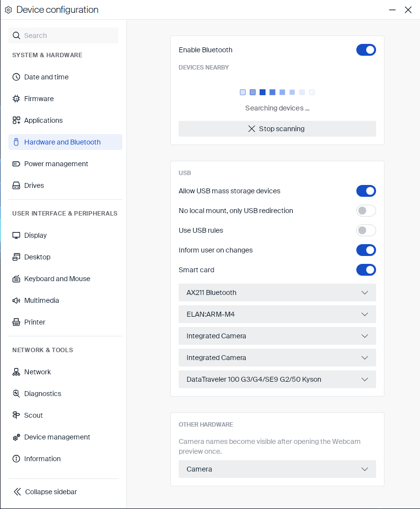Go to the Firmware section
The image size is (420, 509).
click(65, 99)
